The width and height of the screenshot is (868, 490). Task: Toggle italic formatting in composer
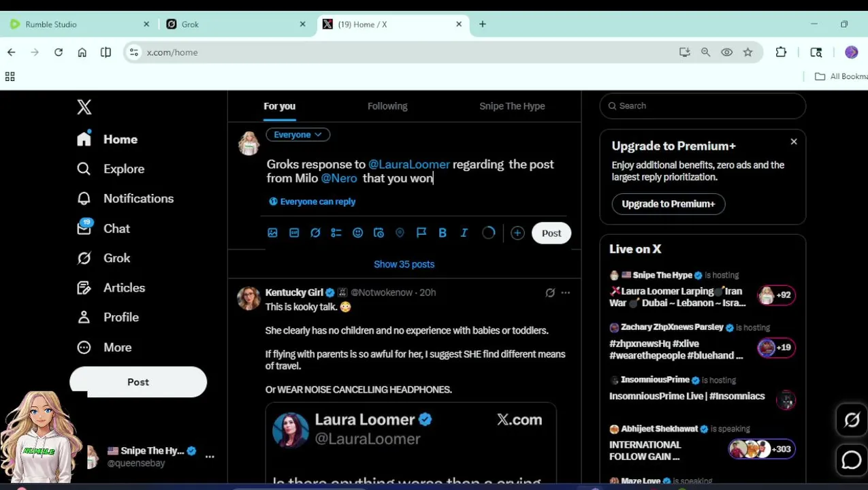pyautogui.click(x=464, y=233)
